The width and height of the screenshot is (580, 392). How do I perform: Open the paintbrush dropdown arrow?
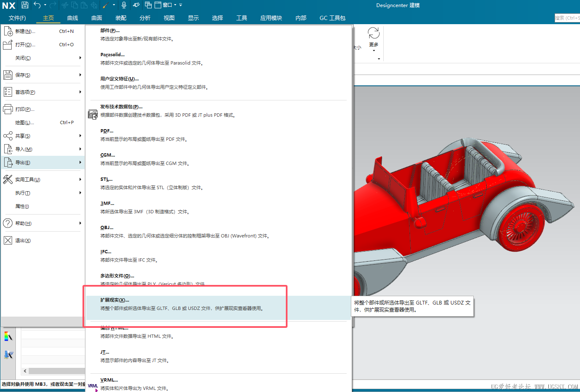click(114, 5)
